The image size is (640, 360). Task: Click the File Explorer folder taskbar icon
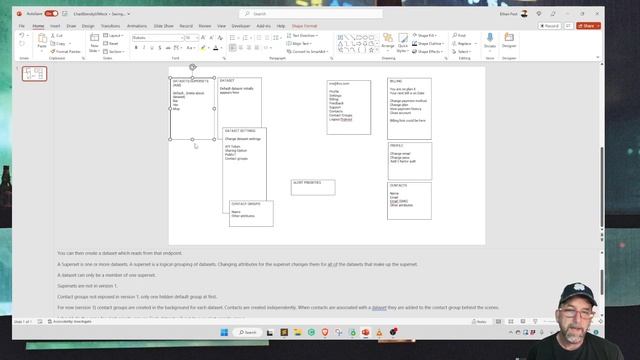click(298, 333)
